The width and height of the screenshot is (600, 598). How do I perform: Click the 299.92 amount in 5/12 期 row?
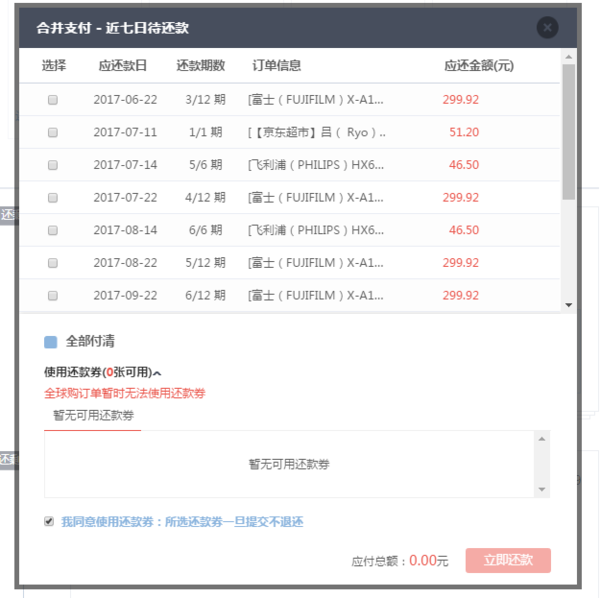(x=461, y=263)
